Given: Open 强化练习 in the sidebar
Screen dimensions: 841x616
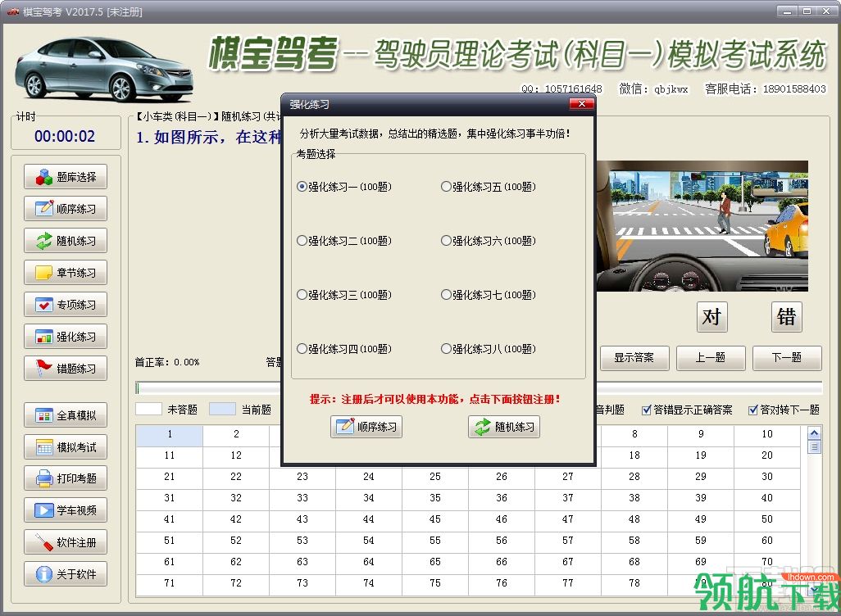Looking at the screenshot, I should pyautogui.click(x=66, y=336).
